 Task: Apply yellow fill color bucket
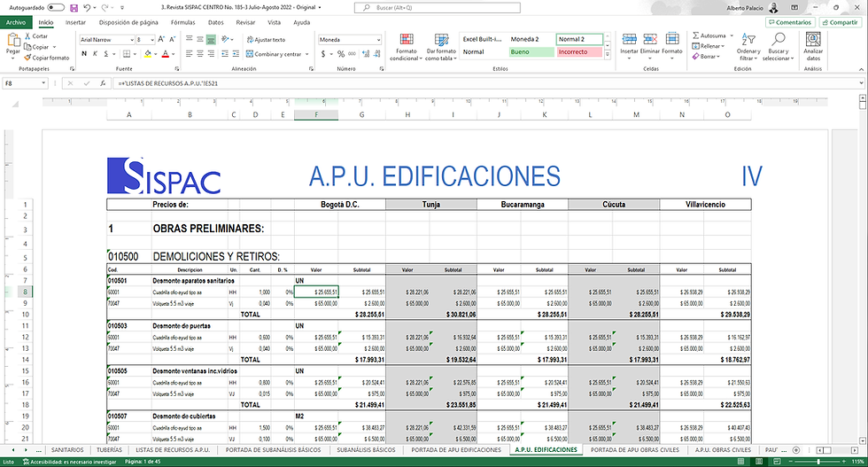pyautogui.click(x=147, y=54)
